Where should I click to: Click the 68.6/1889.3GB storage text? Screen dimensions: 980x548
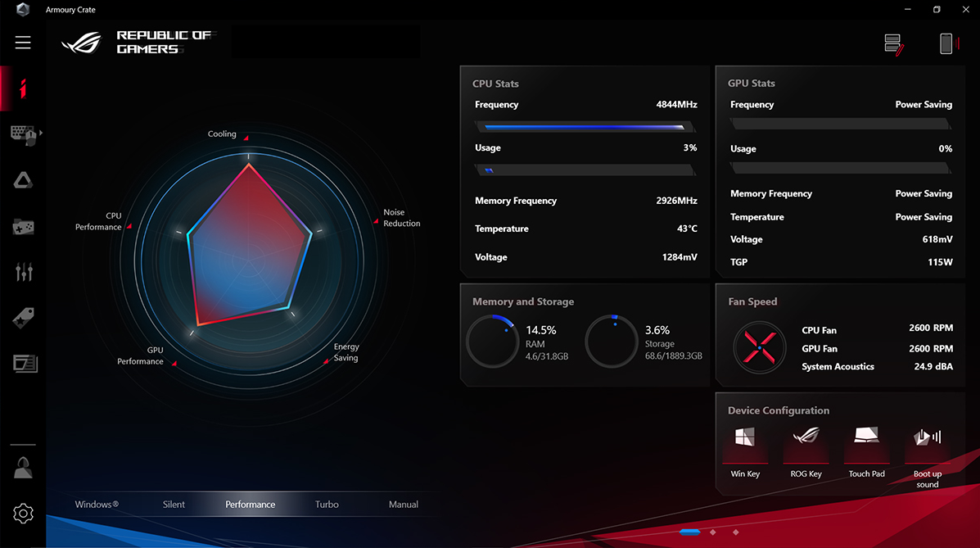pos(673,356)
